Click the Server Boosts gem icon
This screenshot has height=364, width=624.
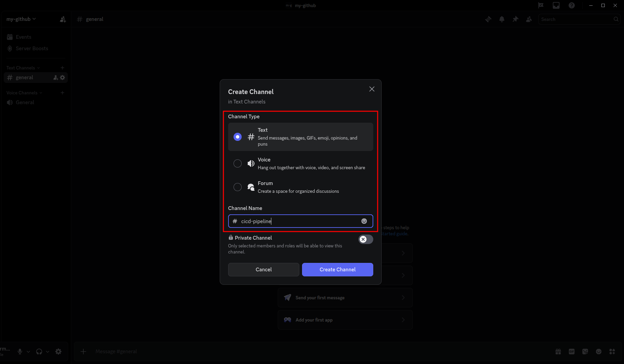click(x=10, y=49)
